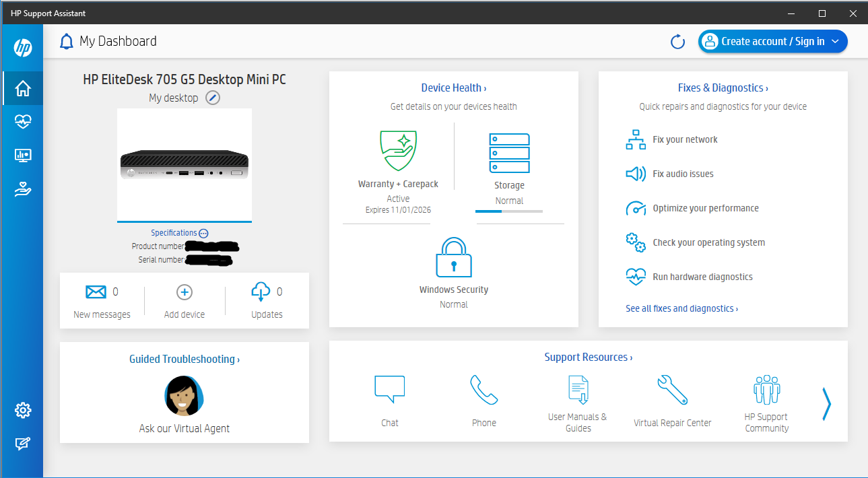868x478 pixels.
Task: Refresh the dashboard with the circular arrow
Action: pos(677,41)
